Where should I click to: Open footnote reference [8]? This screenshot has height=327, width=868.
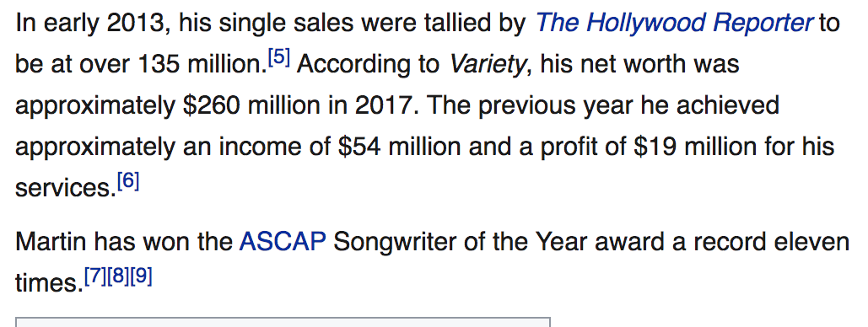tap(118, 276)
